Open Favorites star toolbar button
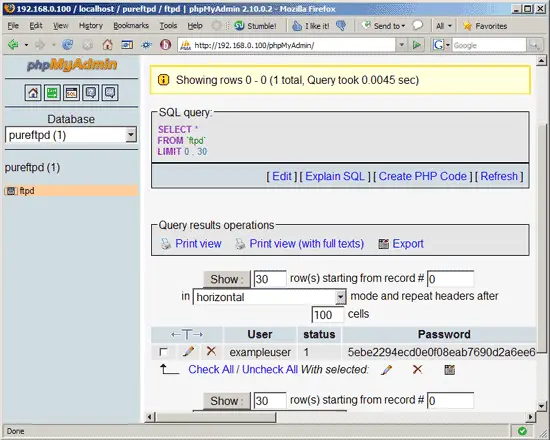550x440 pixels. (485, 26)
